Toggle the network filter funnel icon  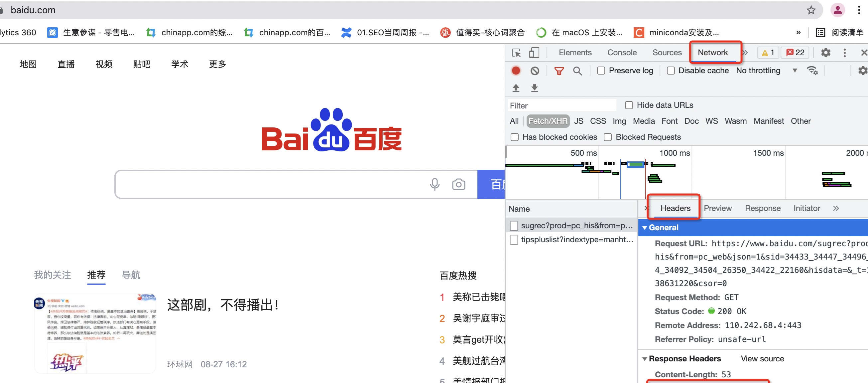[559, 71]
